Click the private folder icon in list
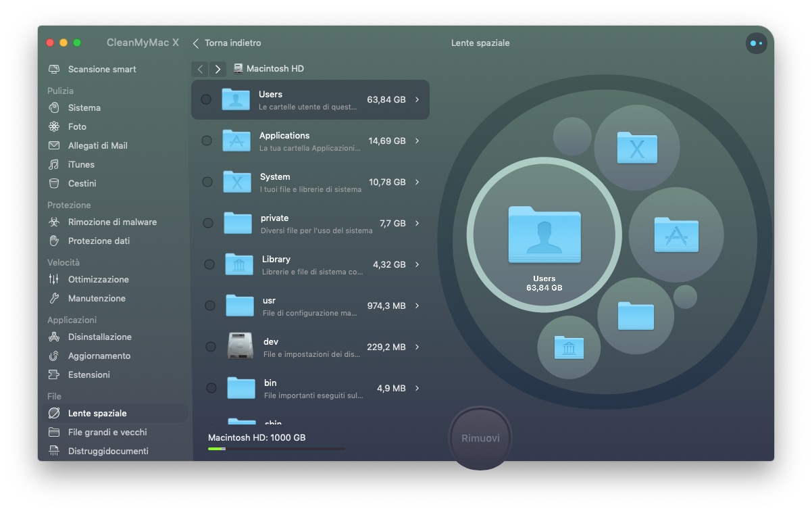The width and height of the screenshot is (812, 511). 238,224
